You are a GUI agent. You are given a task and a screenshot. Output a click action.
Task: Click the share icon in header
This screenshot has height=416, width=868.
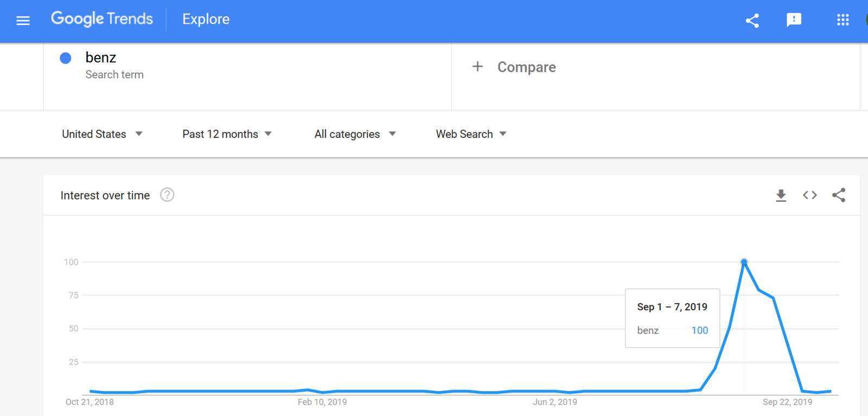pos(752,21)
